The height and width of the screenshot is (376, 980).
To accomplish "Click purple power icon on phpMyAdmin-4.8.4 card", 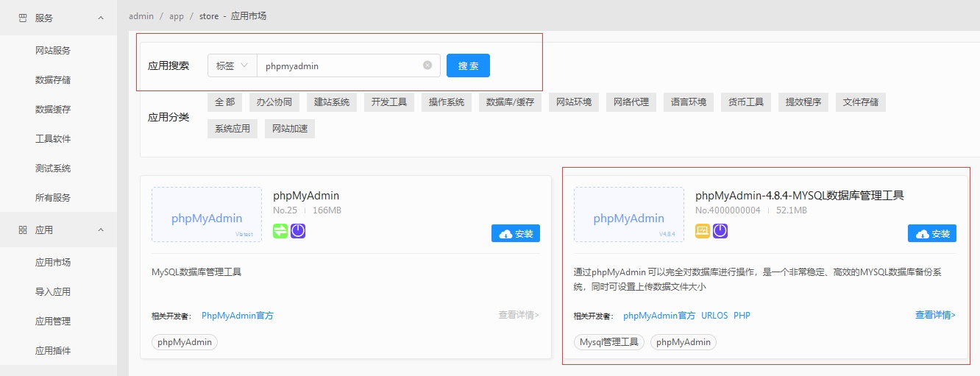I will tap(720, 231).
